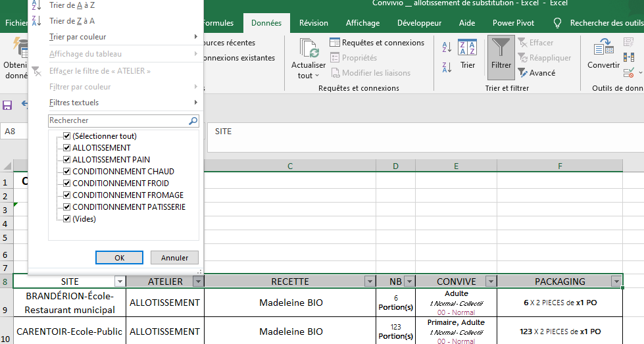
Task: Uncheck the (Sélectionner tout) checkbox
Action: 66,136
